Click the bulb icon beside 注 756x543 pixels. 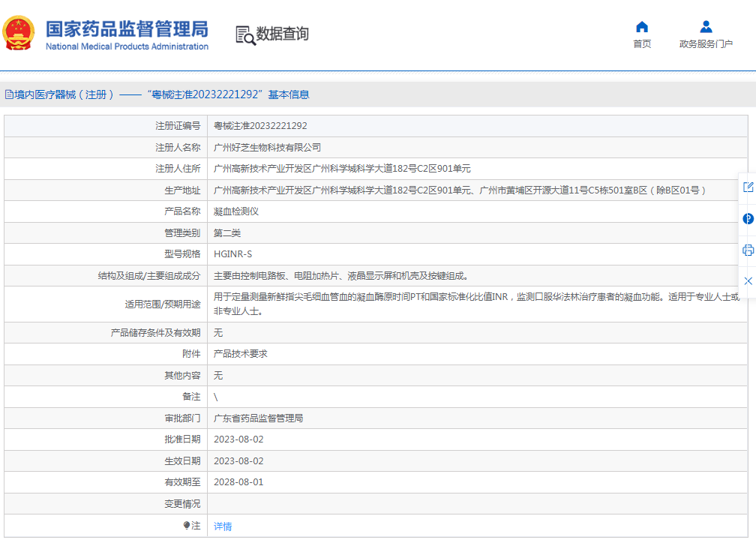tap(187, 526)
